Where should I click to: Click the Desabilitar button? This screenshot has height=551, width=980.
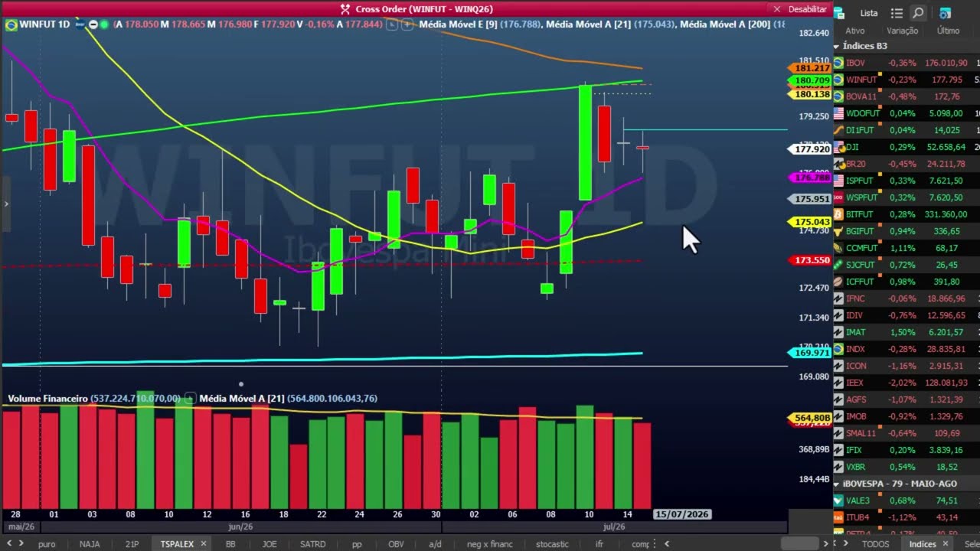[x=808, y=9]
